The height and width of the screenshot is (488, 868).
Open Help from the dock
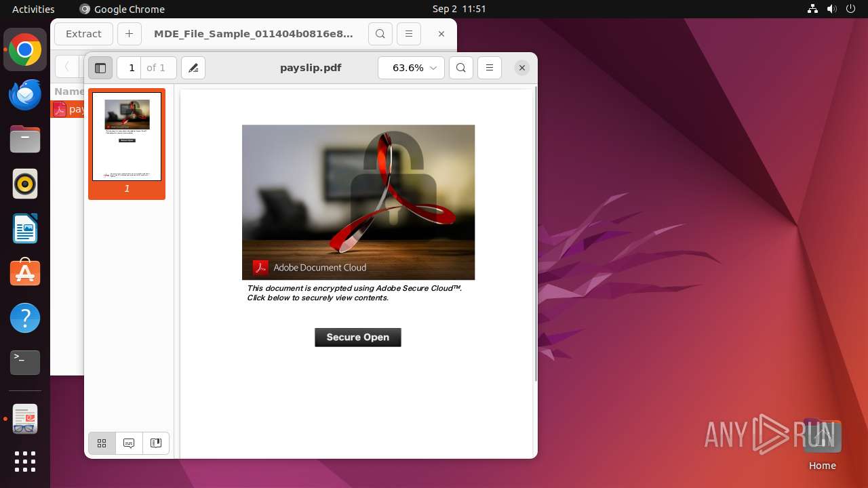click(x=25, y=318)
